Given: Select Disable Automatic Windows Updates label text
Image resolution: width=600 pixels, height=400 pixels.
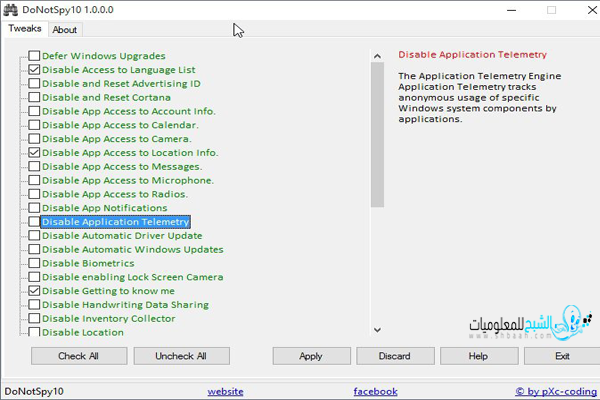Looking at the screenshot, I should (x=133, y=249).
